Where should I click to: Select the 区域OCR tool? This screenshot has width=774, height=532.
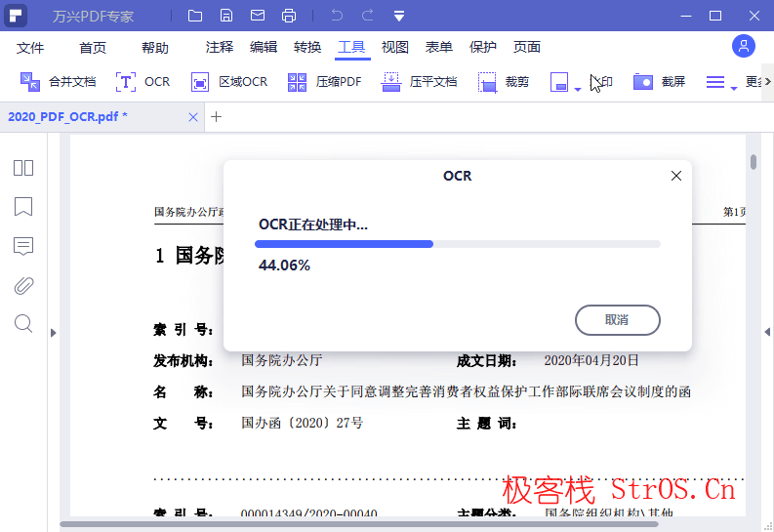click(x=229, y=81)
